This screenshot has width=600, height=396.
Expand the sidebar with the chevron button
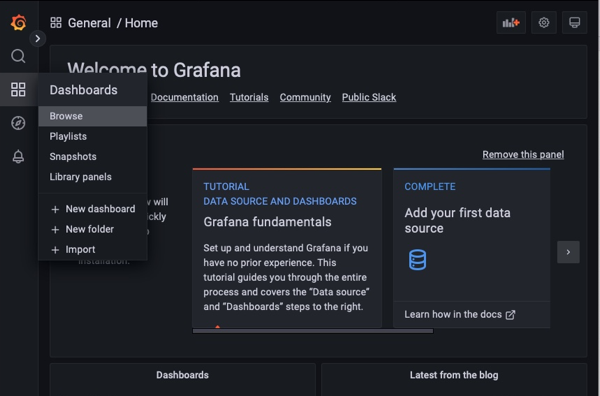click(38, 39)
